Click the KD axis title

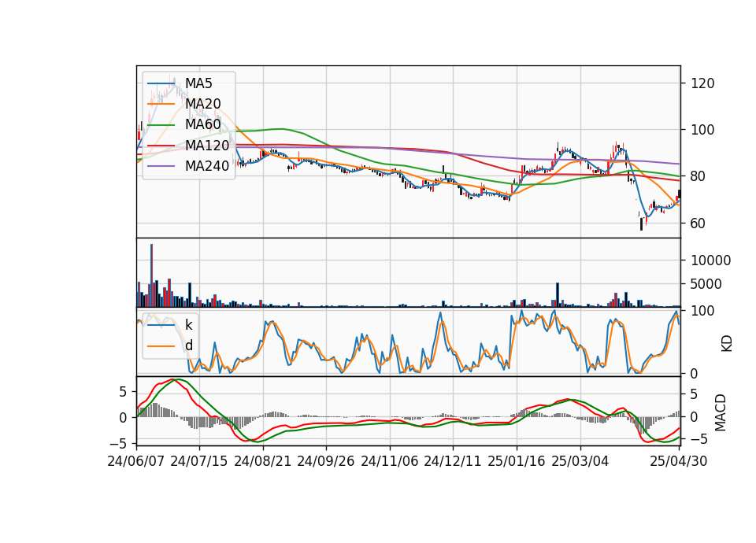click(727, 344)
